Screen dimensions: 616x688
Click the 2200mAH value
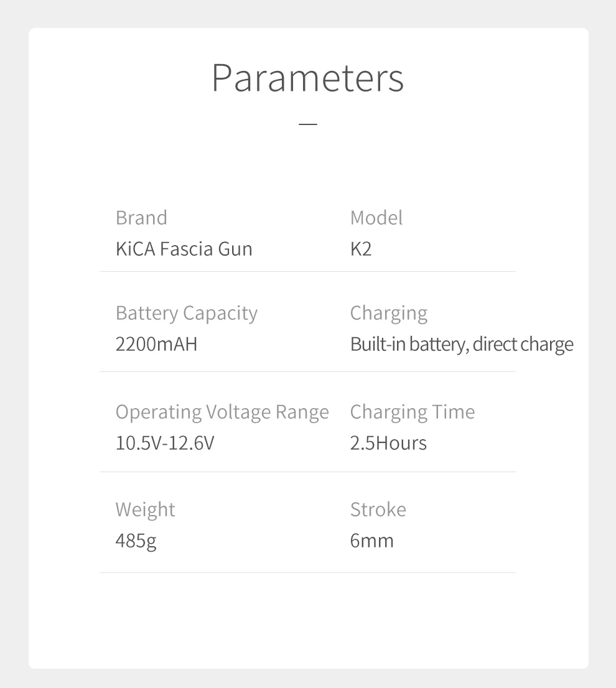click(156, 344)
